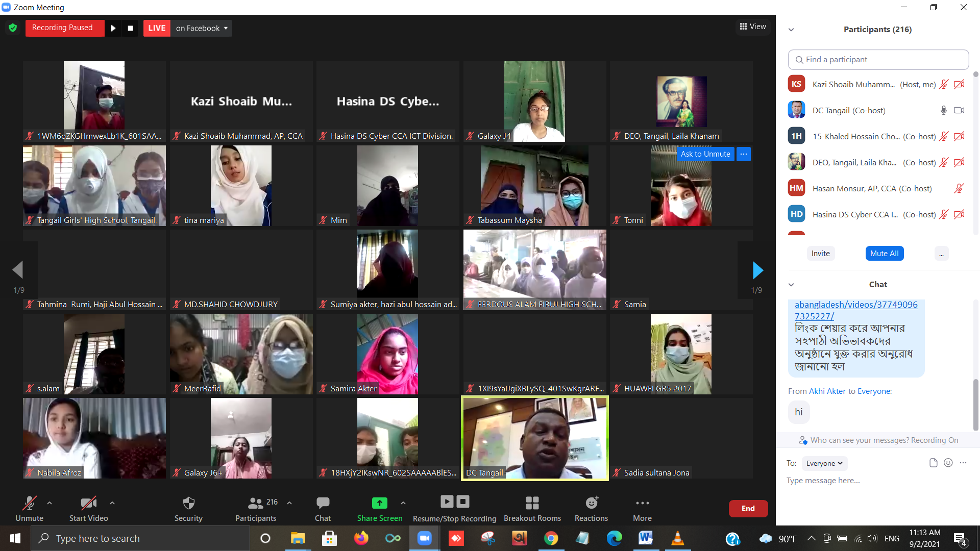The height and width of the screenshot is (551, 980).
Task: Expand video options arrow beside Start Video
Action: pyautogui.click(x=112, y=503)
